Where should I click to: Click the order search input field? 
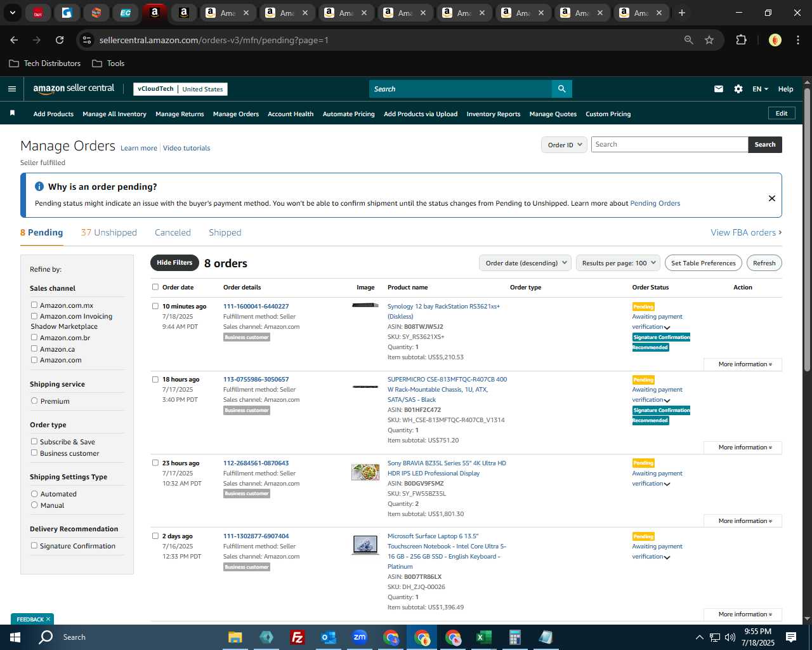[x=669, y=145]
